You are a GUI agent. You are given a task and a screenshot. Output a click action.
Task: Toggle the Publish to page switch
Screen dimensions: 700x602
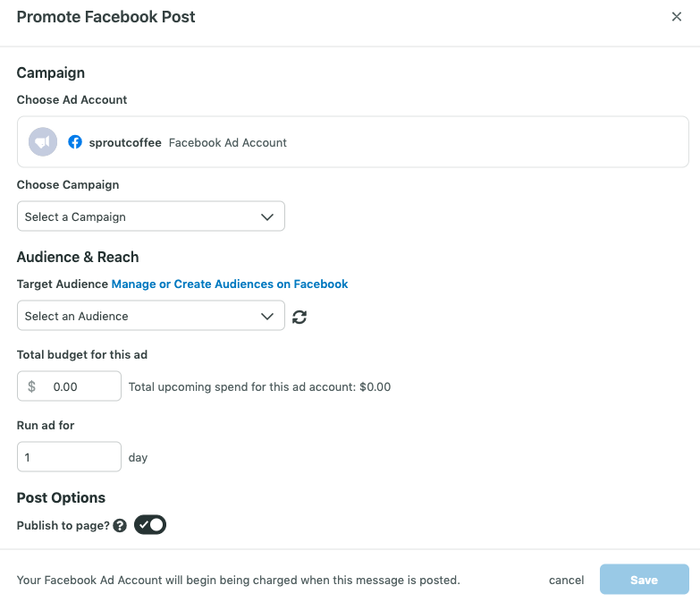pos(150,525)
